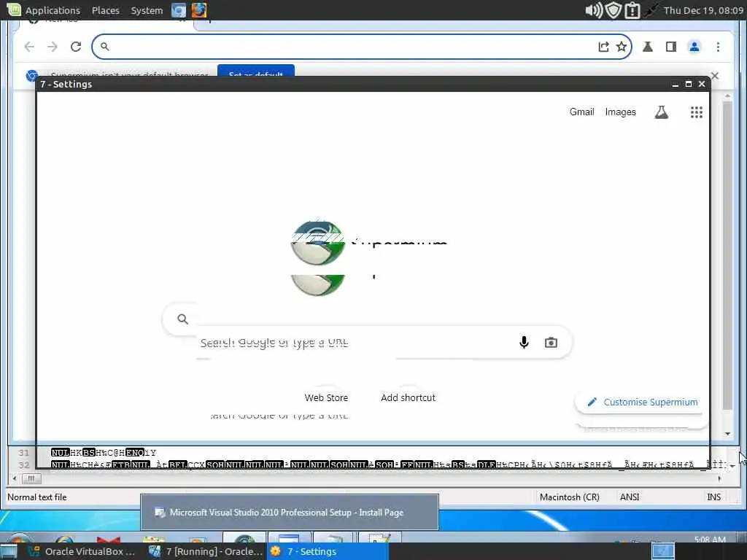Screen dimensions: 747x560
Task: Click the scroll up arrow of the Settings window
Action: click(727, 96)
